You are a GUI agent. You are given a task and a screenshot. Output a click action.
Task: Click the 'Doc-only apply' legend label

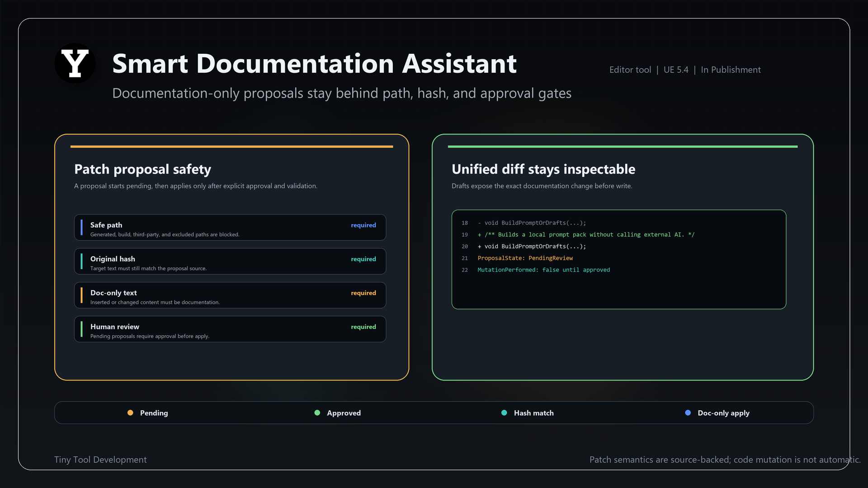tap(724, 413)
